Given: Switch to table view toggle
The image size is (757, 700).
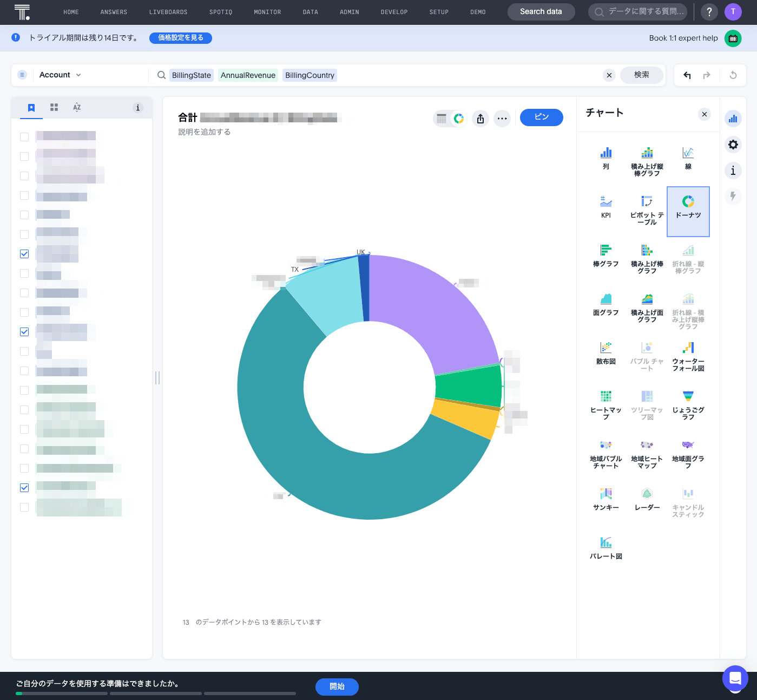Looking at the screenshot, I should tap(442, 119).
